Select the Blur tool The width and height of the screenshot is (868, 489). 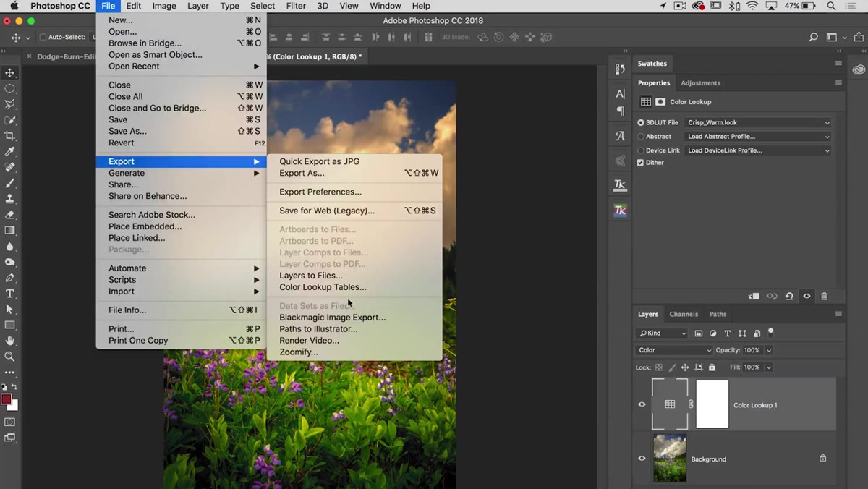tap(10, 247)
